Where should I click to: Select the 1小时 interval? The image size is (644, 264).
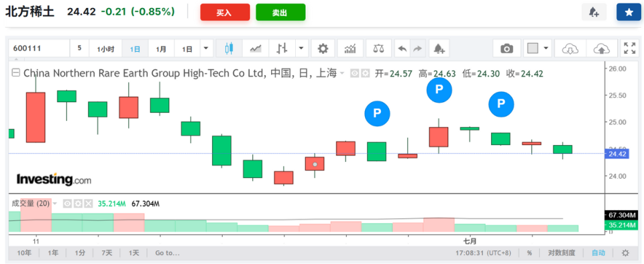(105, 49)
